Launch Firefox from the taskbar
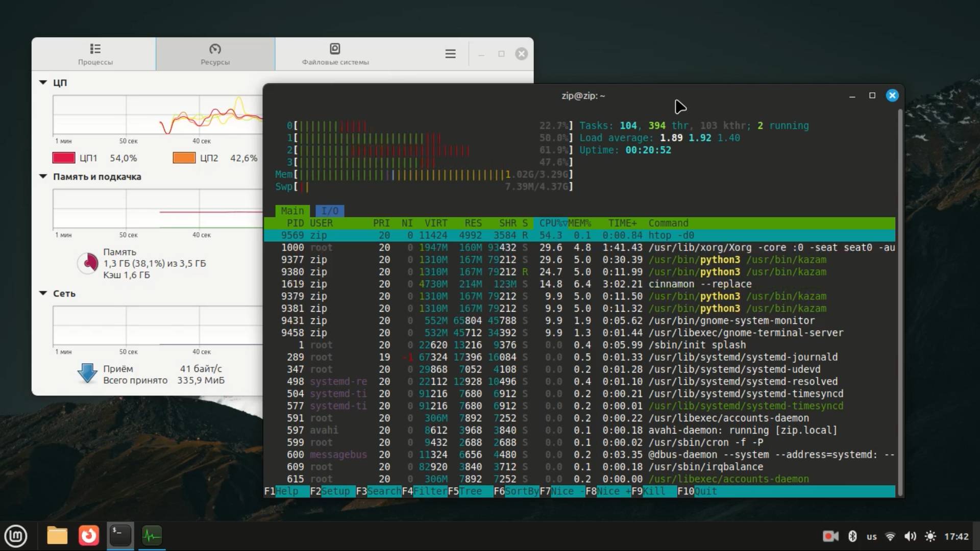The image size is (980, 551). pos(89,536)
